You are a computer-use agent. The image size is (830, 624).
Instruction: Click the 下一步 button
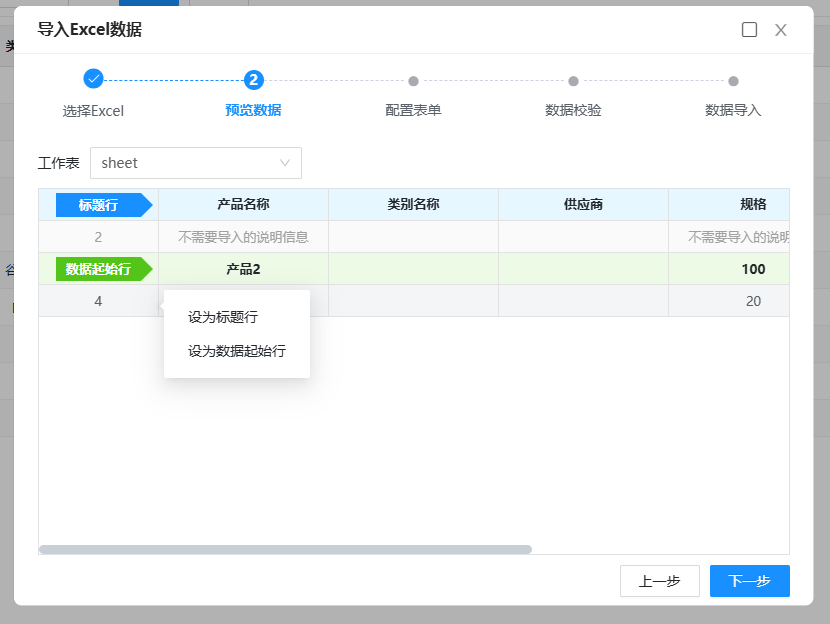pos(749,581)
